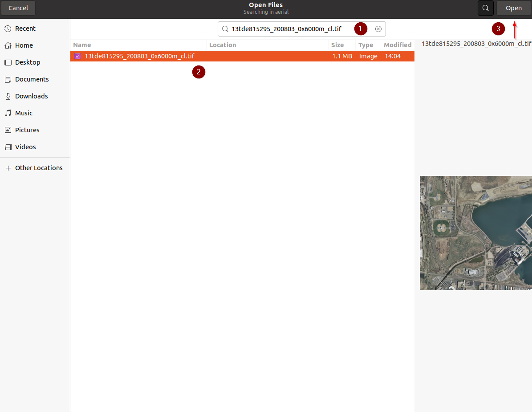Open Other Locations in sidebar
The width and height of the screenshot is (532, 412).
click(35, 168)
